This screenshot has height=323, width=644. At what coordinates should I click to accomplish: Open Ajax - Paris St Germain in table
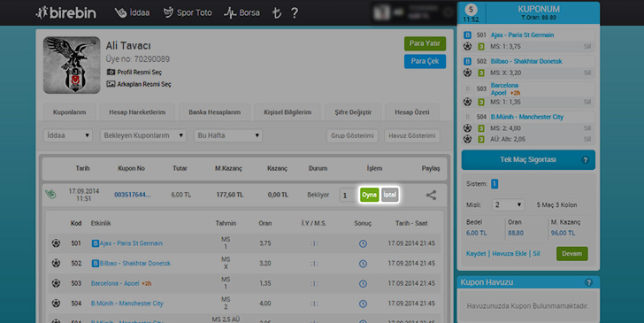click(131, 243)
